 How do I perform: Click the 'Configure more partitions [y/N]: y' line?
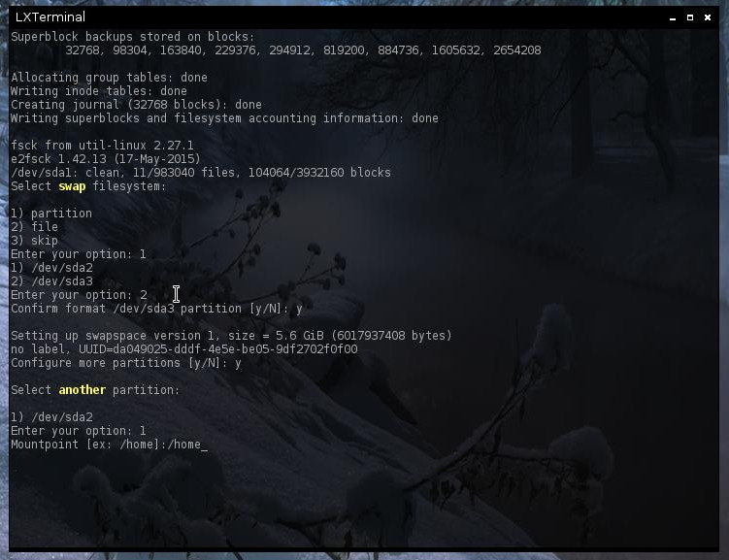126,363
